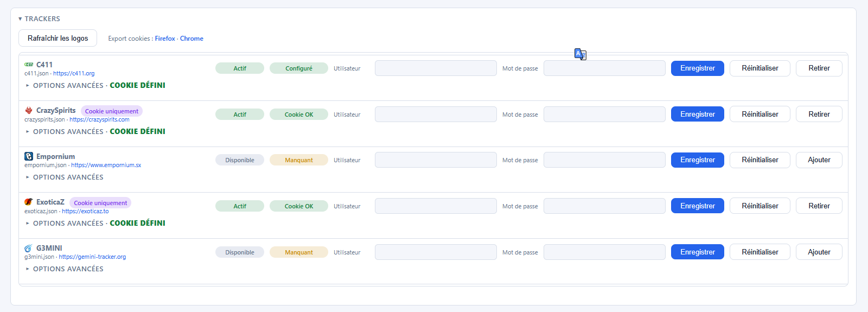Focus the Empornium Mot de passe field
This screenshot has width=868, height=312.
604,160
